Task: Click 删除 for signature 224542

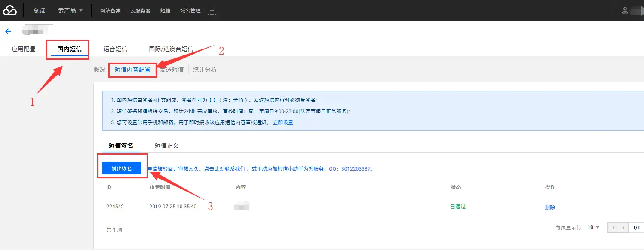Action: click(550, 207)
